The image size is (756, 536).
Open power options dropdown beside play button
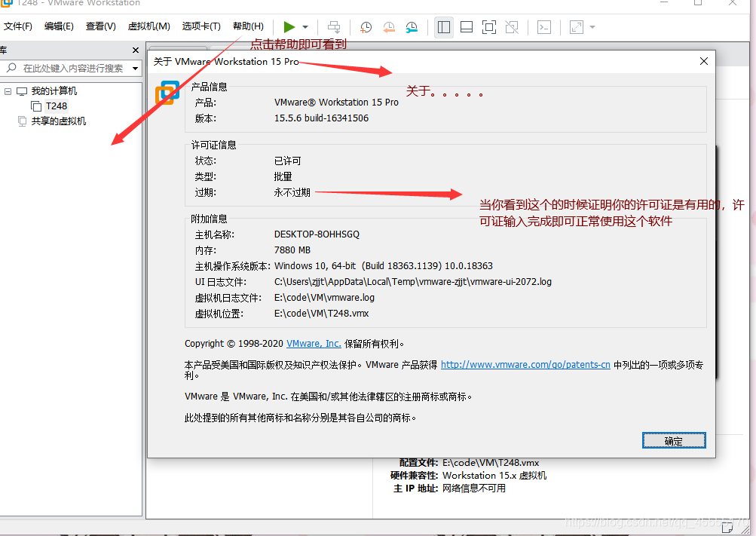[305, 27]
